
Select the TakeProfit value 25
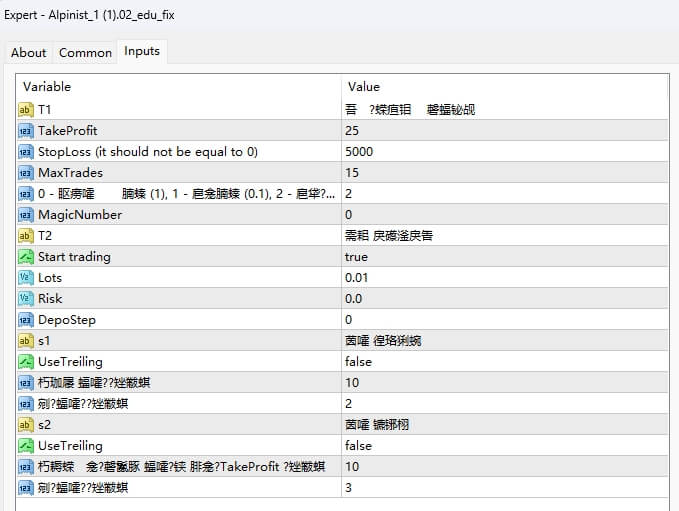point(352,131)
